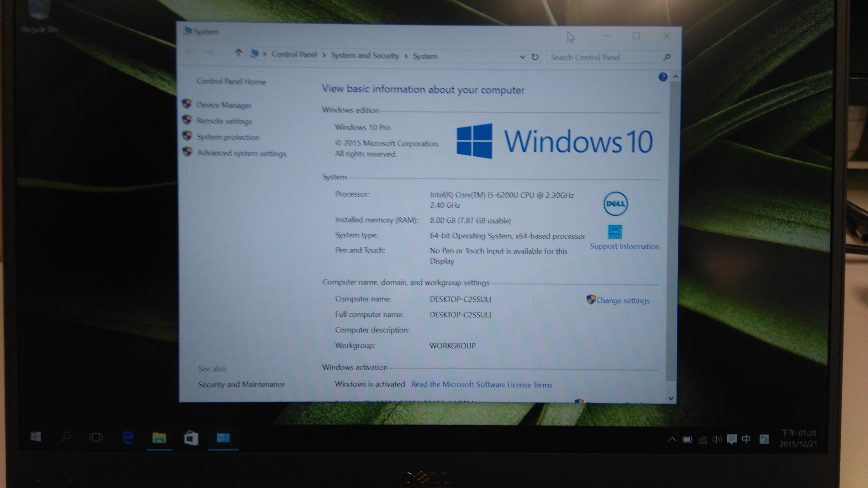868x488 pixels.
Task: Open Device Manager from the sidebar
Action: [x=224, y=105]
